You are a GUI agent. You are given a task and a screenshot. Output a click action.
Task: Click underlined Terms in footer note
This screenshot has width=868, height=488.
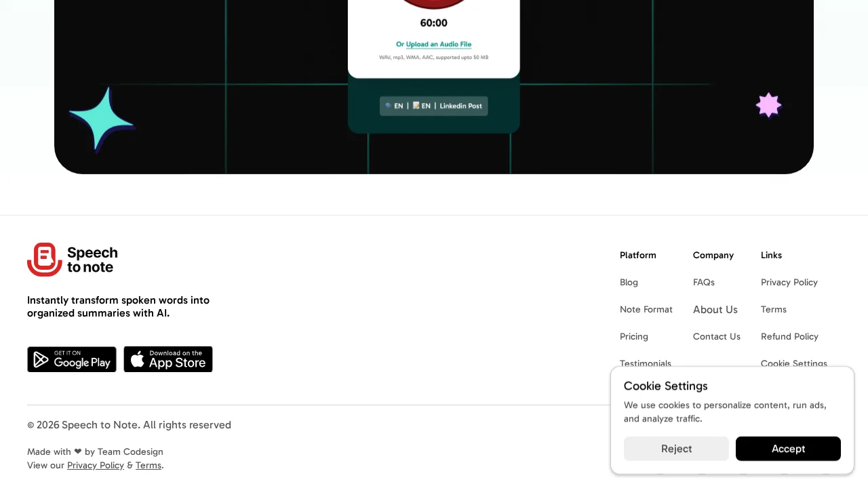tap(148, 466)
